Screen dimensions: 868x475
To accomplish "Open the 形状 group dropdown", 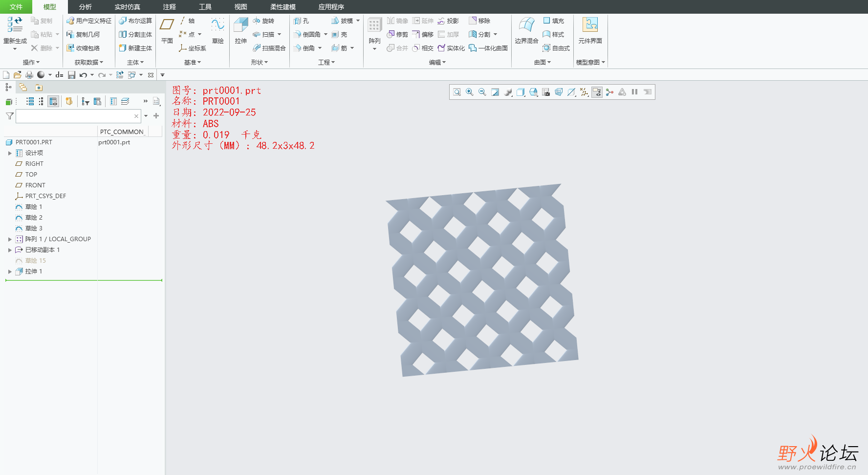I will tap(260, 62).
